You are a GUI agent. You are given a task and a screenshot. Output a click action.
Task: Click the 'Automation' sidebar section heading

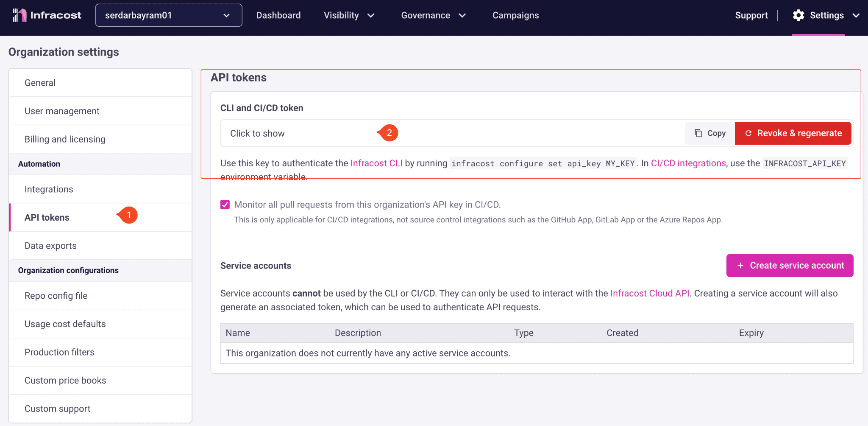pos(39,164)
